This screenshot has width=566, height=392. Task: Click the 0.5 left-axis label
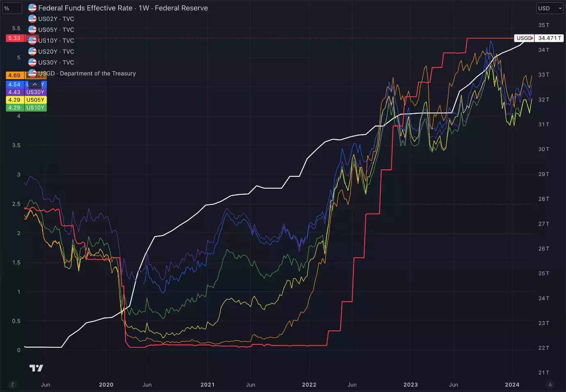pos(16,321)
